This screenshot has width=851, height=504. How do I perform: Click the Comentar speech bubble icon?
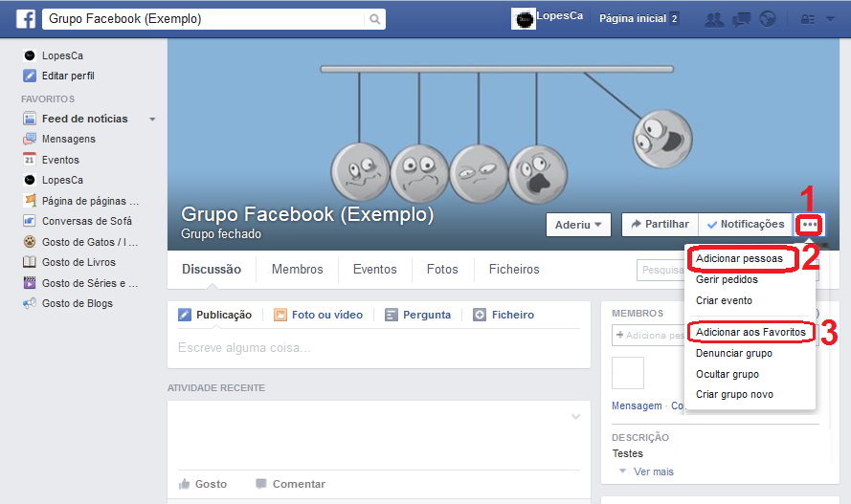(x=261, y=483)
